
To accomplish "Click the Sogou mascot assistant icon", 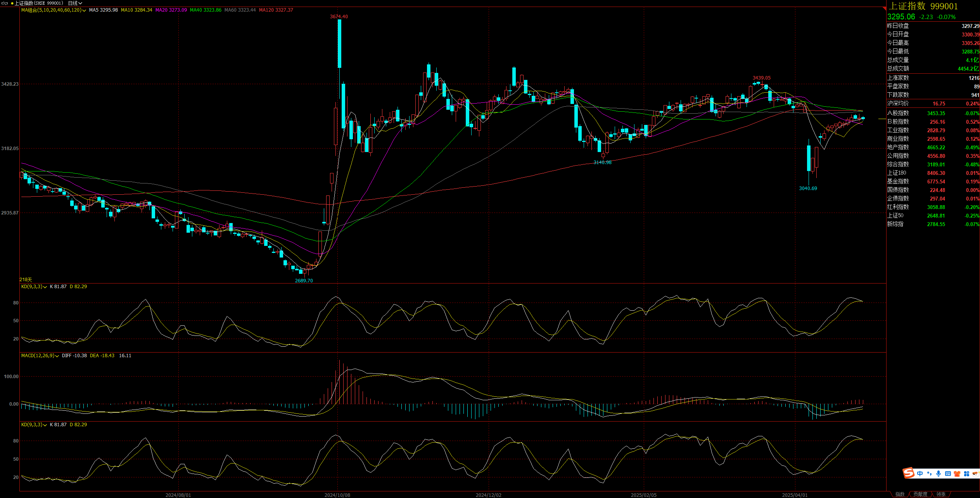I will pyautogui.click(x=975, y=474).
